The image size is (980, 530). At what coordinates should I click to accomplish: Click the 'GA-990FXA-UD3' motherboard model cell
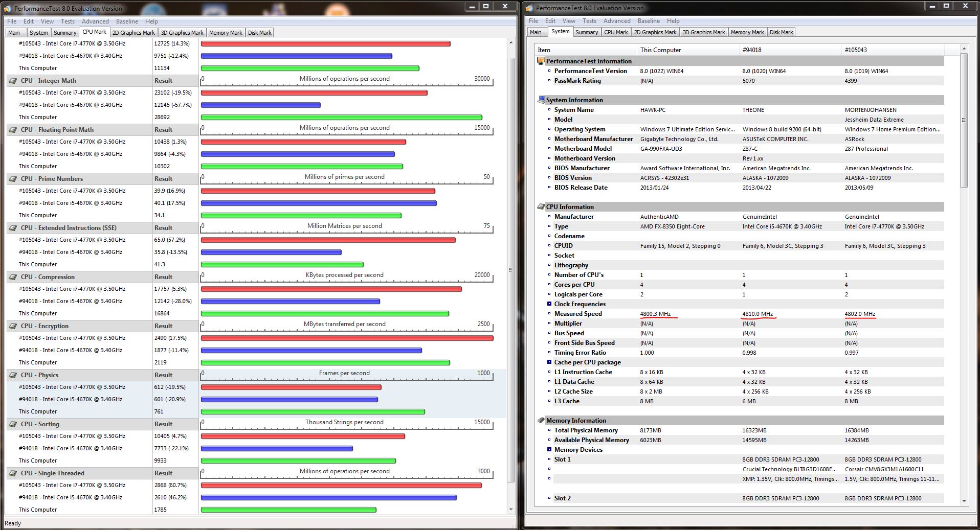click(x=661, y=149)
